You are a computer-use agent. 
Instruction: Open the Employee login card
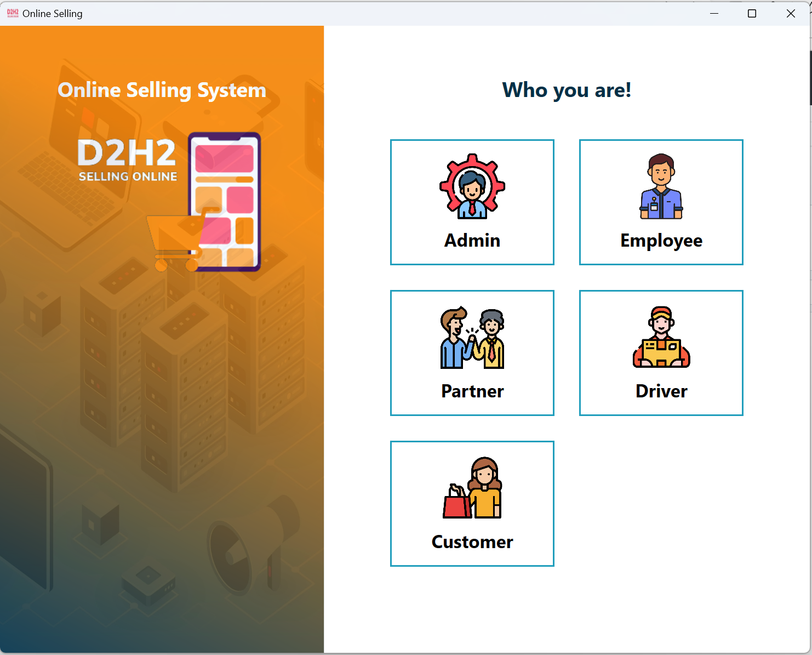click(661, 203)
